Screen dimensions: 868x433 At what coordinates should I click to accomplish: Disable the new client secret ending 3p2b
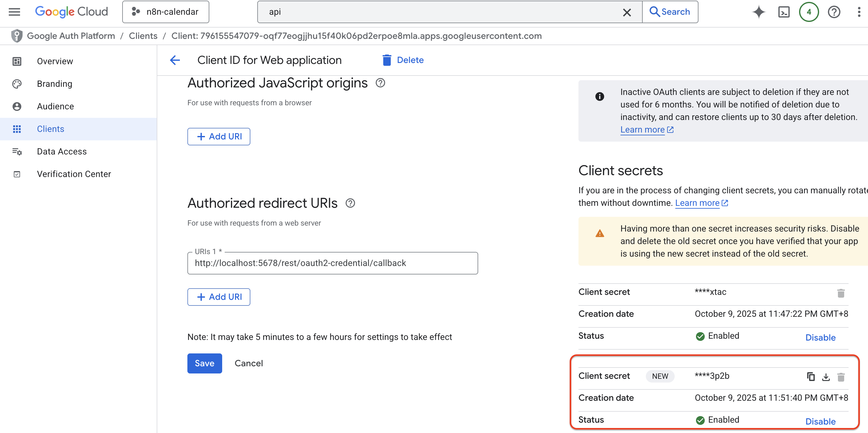[820, 421]
